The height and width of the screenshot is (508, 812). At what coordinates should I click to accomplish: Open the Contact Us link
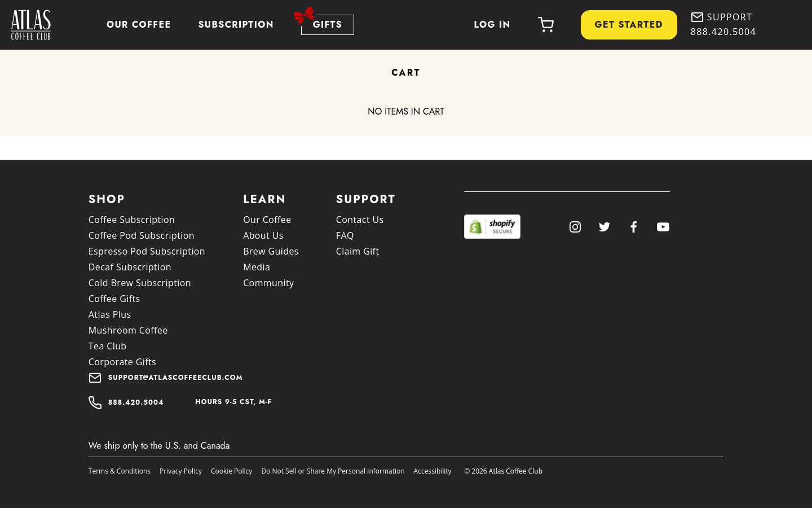tap(360, 220)
